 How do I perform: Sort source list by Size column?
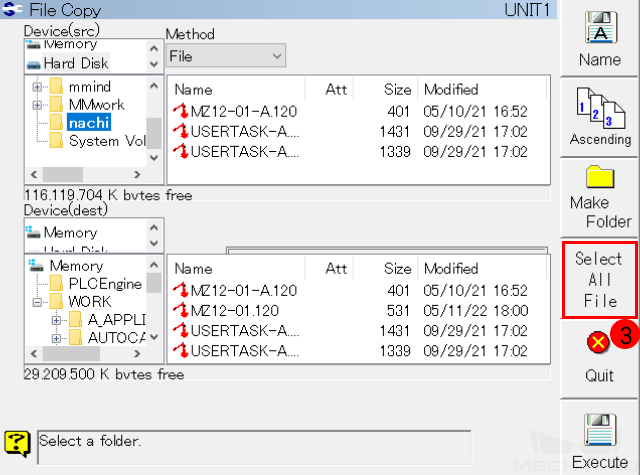pyautogui.click(x=385, y=89)
